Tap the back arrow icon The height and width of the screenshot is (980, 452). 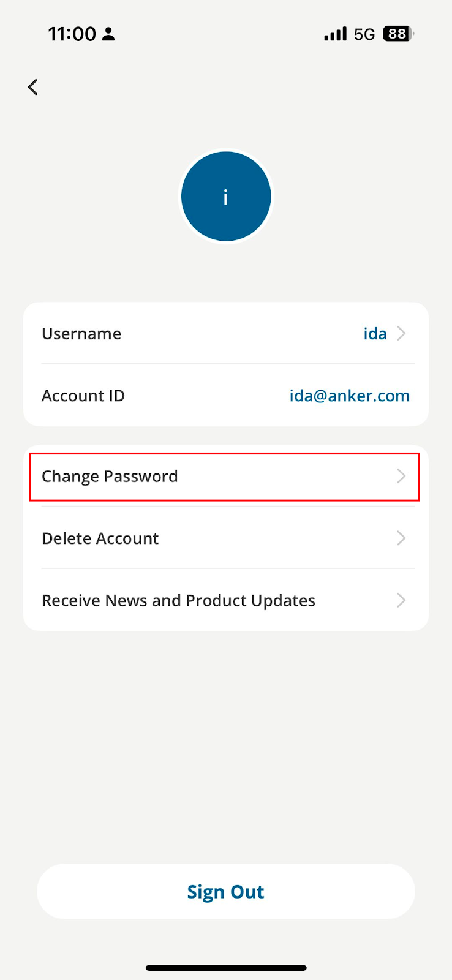(x=33, y=87)
